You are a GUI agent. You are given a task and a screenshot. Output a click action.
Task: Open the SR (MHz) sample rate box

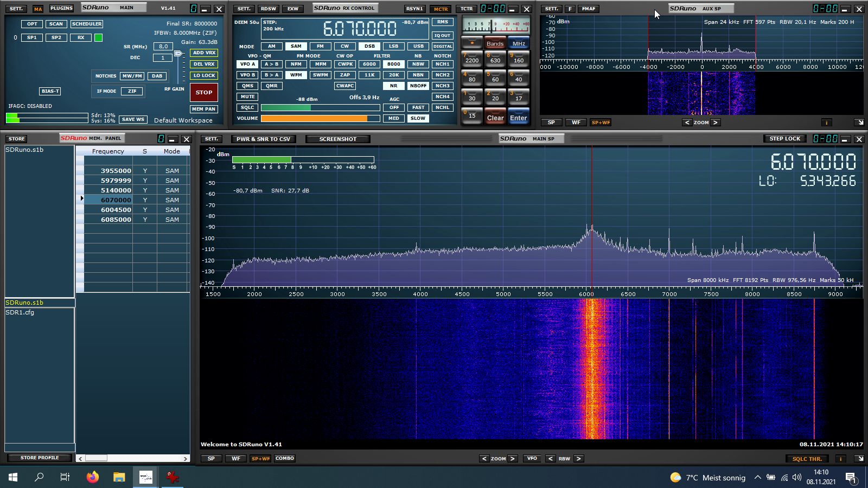[x=163, y=47]
